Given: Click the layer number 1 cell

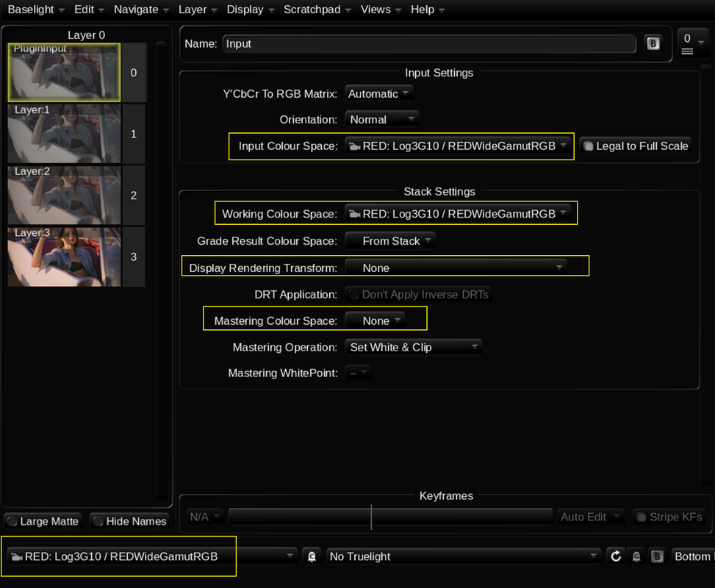Looking at the screenshot, I should [134, 134].
